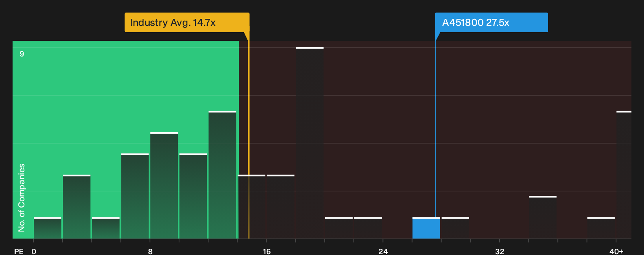Screen dimensions: 644x255
Task: Click the x-axis label 24
Action: click(x=383, y=251)
